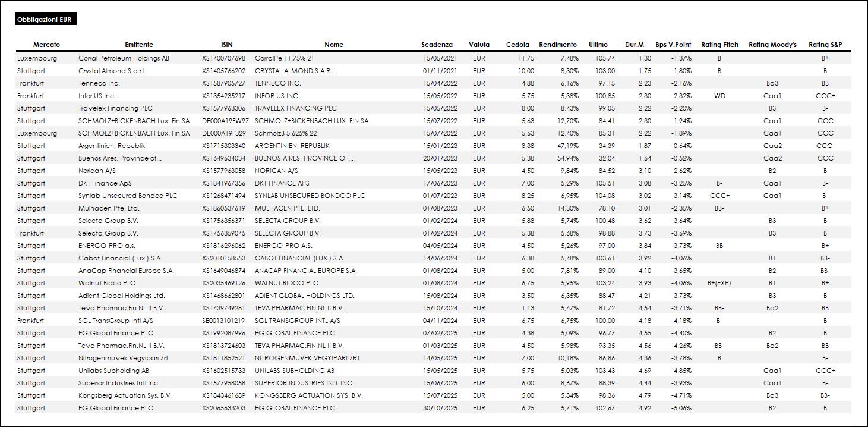868x427 pixels.
Task: Select the NORICAN A/S name cell
Action: [x=276, y=171]
